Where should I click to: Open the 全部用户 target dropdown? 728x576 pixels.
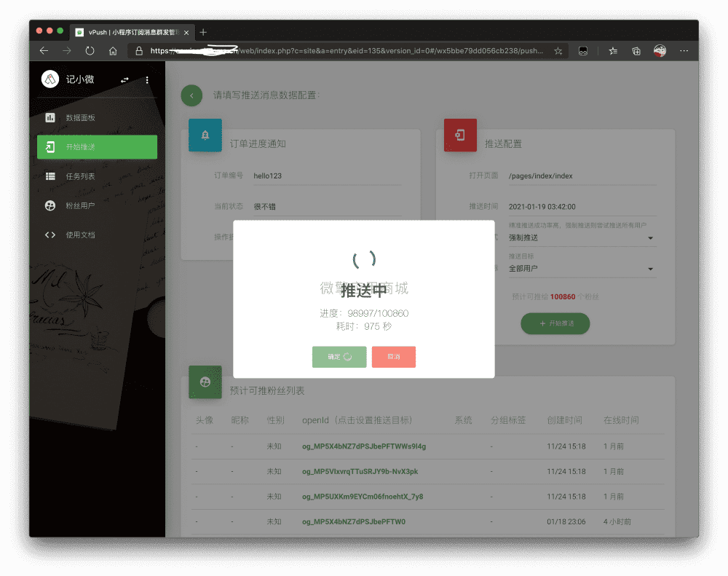[582, 269]
